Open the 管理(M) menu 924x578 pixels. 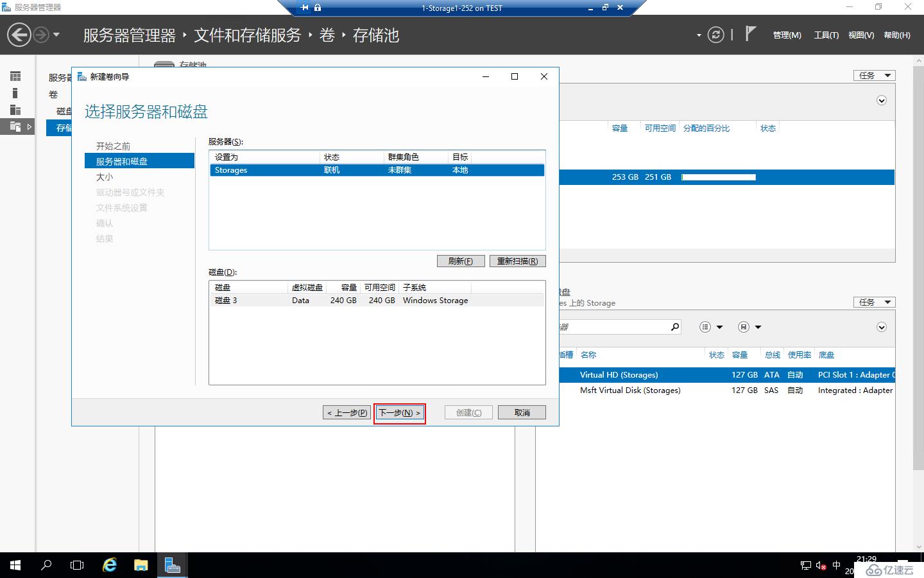(787, 35)
